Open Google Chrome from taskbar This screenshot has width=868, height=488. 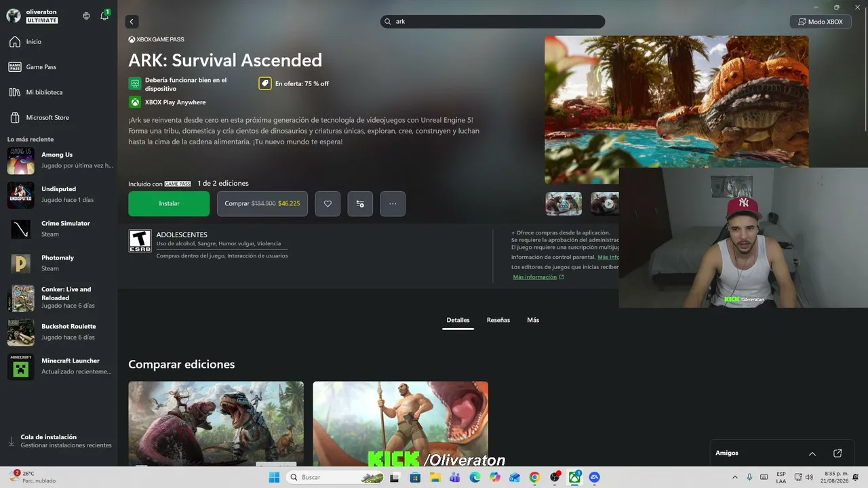tap(534, 477)
